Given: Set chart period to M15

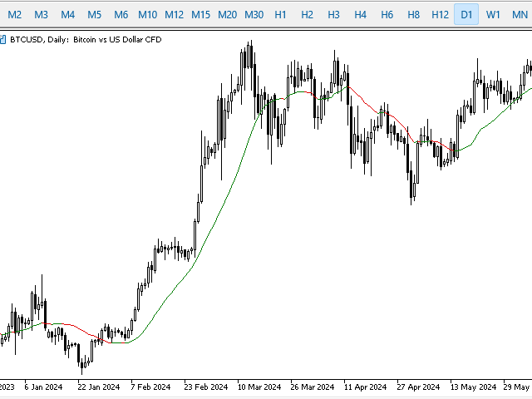Looking at the screenshot, I should pyautogui.click(x=200, y=15).
